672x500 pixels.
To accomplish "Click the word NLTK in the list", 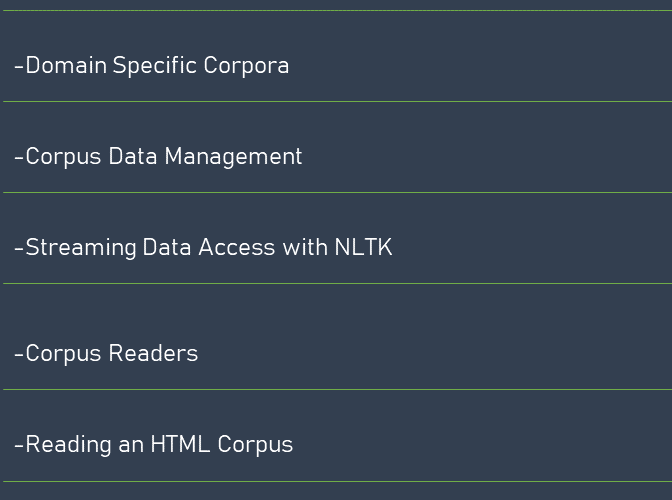I will tap(363, 247).
